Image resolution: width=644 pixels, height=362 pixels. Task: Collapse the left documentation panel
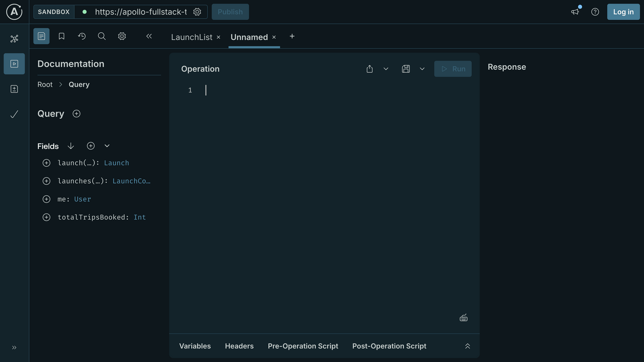click(149, 36)
